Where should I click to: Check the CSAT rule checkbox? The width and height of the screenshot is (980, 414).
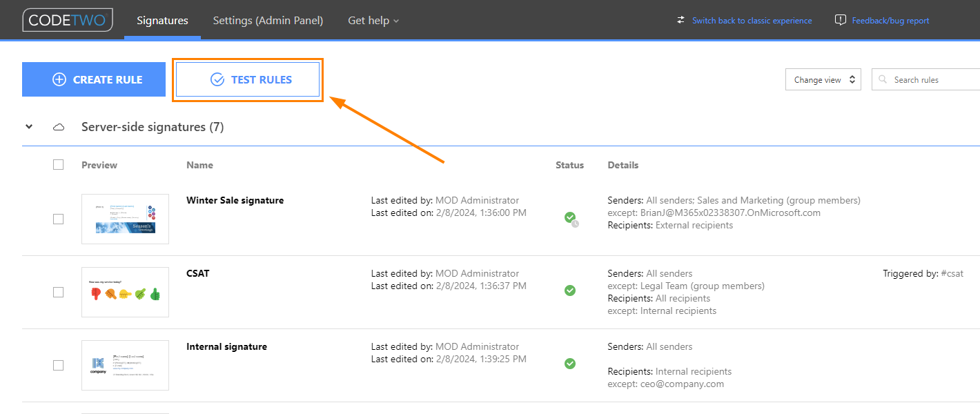pyautogui.click(x=59, y=292)
